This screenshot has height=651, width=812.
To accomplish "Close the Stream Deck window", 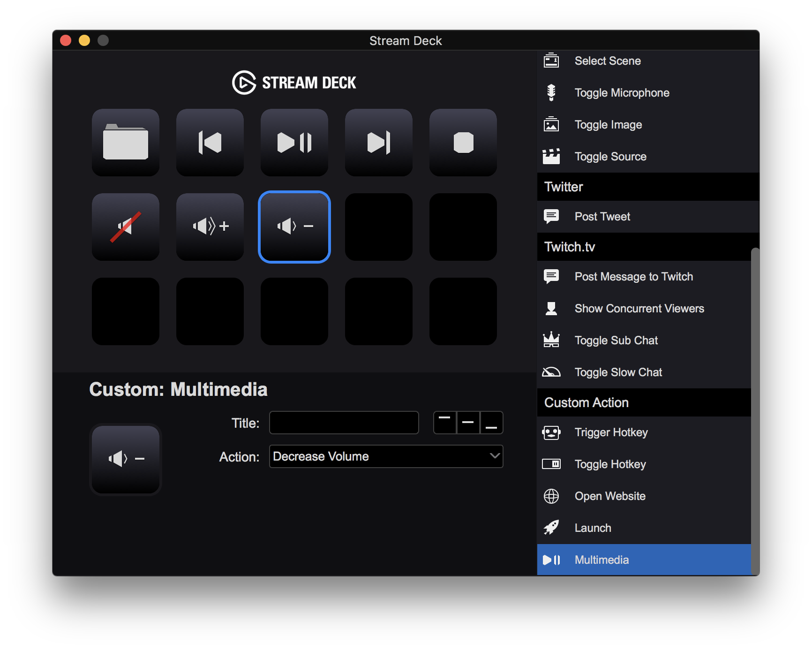I will [x=66, y=40].
